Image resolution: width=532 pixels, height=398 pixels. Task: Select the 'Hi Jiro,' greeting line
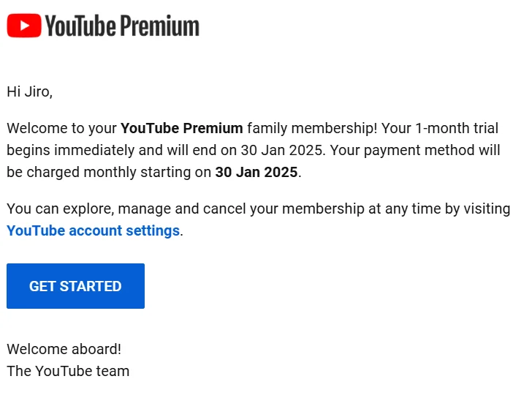[30, 91]
